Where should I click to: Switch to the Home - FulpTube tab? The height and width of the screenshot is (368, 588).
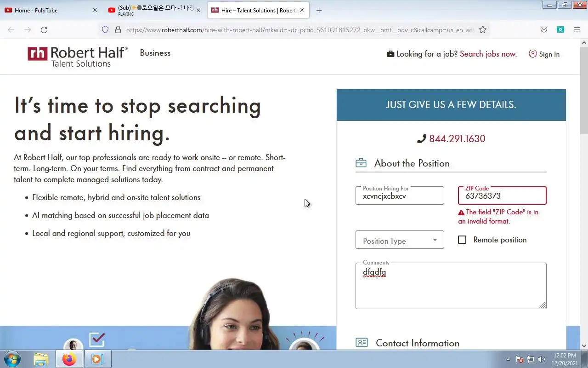51,10
